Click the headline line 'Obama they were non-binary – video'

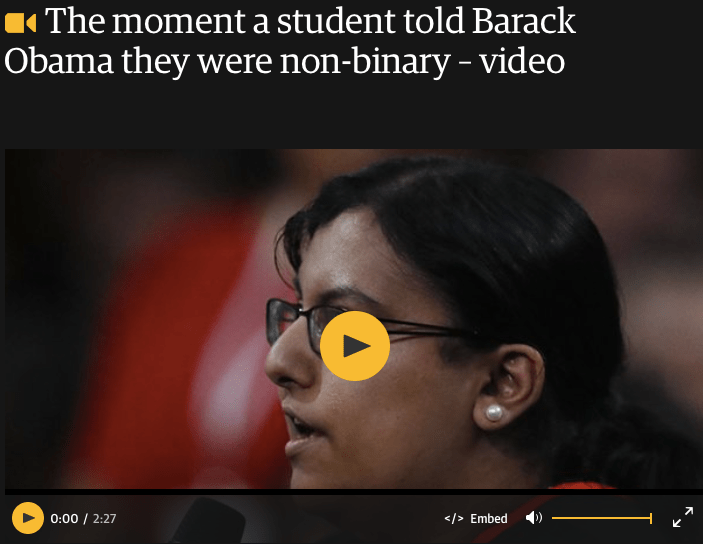284,61
